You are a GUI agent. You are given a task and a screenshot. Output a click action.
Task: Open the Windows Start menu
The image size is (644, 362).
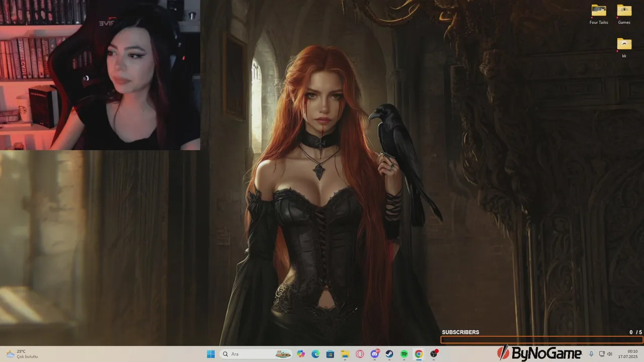211,354
